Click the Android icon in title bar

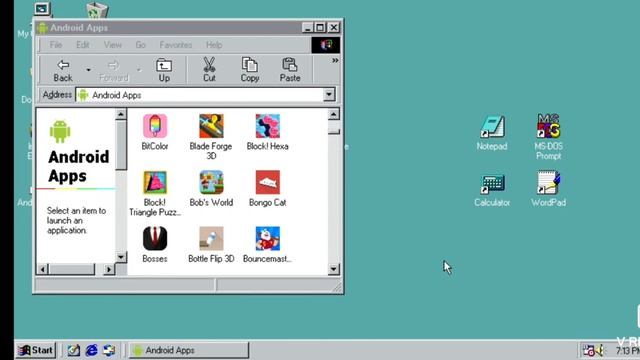tap(42, 28)
